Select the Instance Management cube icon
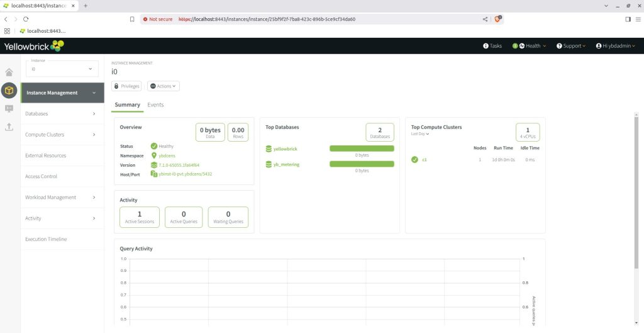 tap(9, 91)
